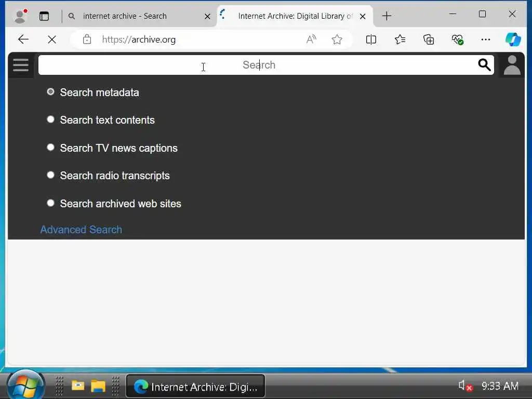Screen dimensions: 532x399
Task: Open Edge Settings and more menu
Action: pyautogui.click(x=486, y=39)
